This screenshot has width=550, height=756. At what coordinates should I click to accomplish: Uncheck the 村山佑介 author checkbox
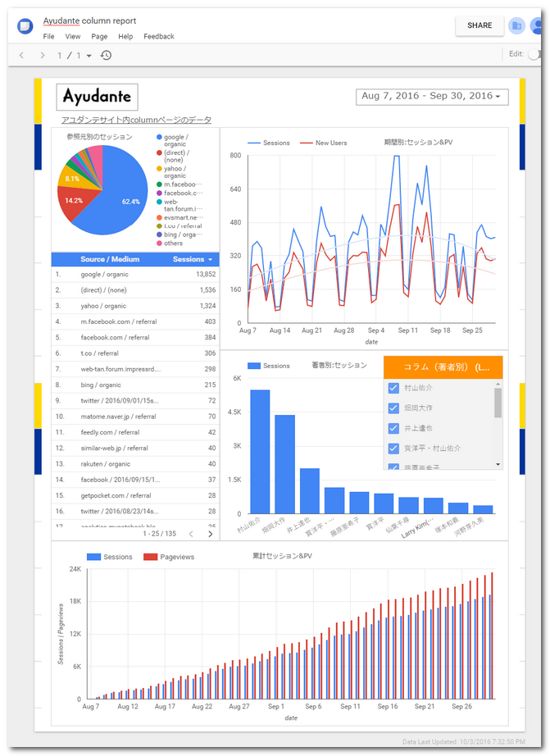pos(393,388)
